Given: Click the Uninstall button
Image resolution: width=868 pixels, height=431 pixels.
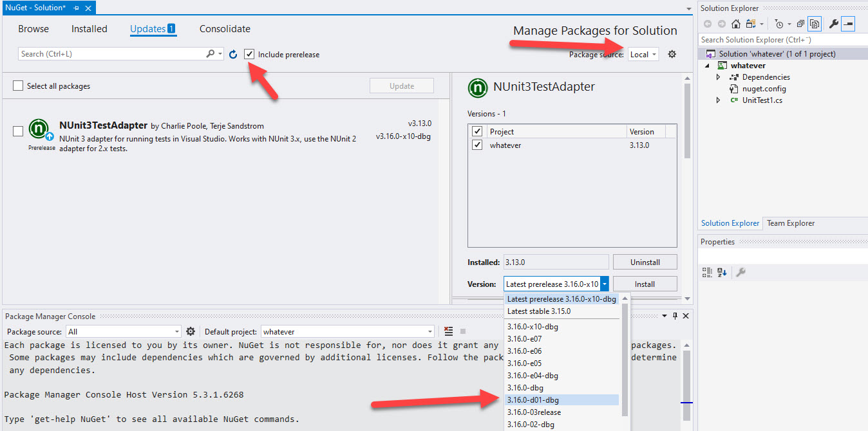Looking at the screenshot, I should (x=645, y=262).
